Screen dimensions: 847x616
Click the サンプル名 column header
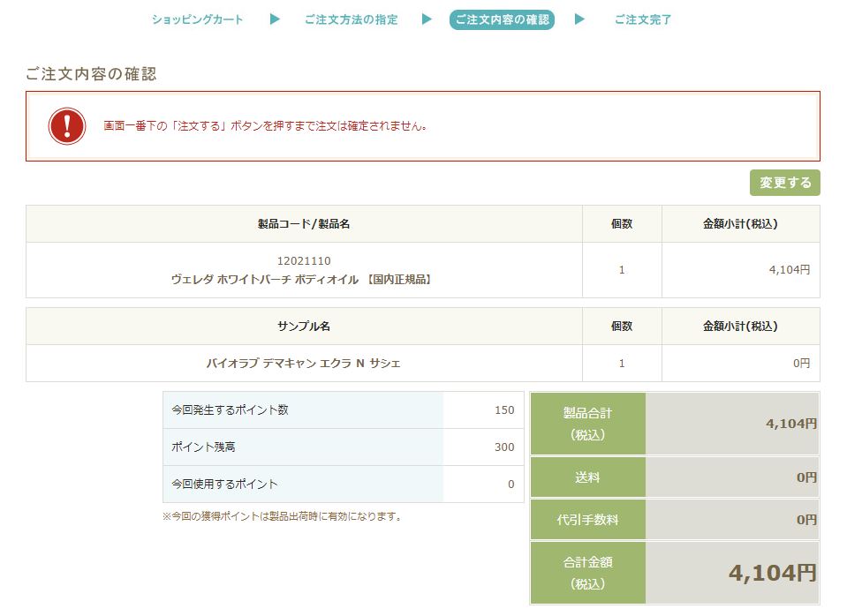coord(304,326)
